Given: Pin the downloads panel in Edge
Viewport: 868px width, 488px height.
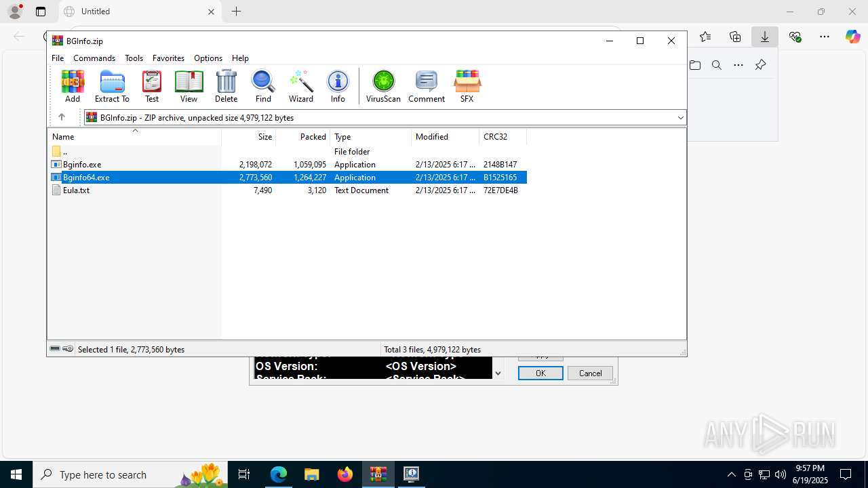Looking at the screenshot, I should (760, 65).
